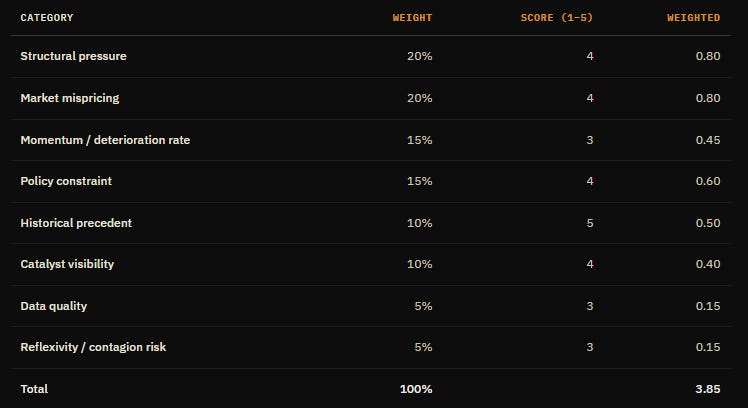Viewport: 748px width, 408px height.
Task: Click Reflexivity / contagion risk category
Action: 93,347
